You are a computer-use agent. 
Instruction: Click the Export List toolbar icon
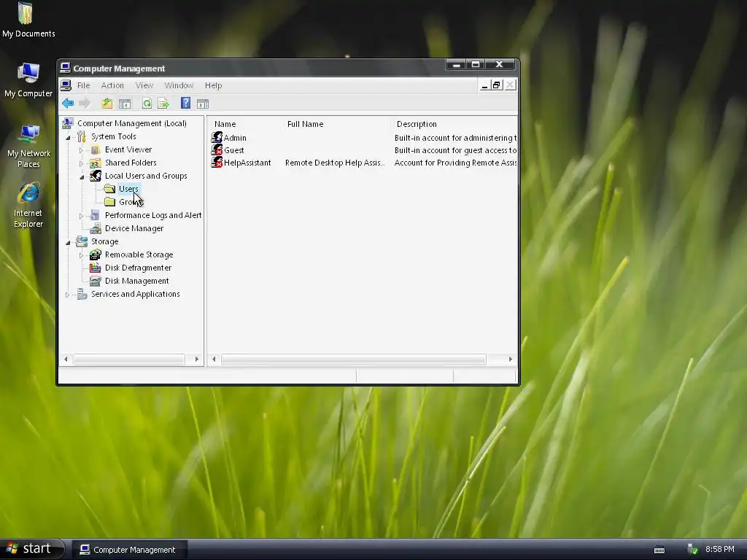coord(163,104)
